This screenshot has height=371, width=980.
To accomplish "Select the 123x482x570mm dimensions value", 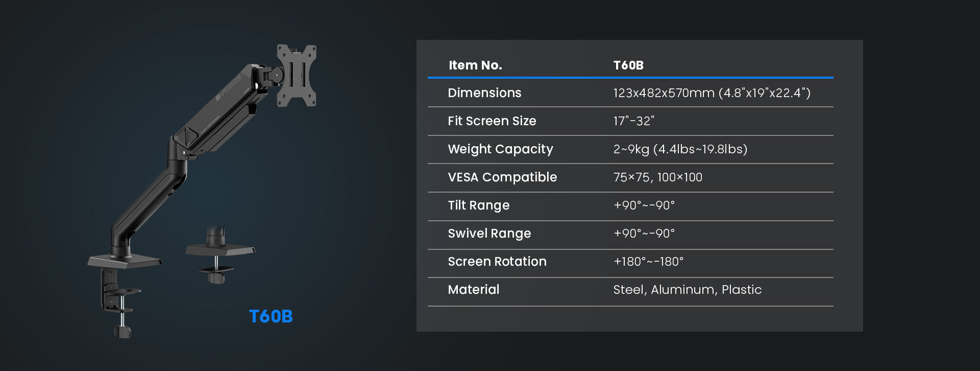I will point(712,93).
